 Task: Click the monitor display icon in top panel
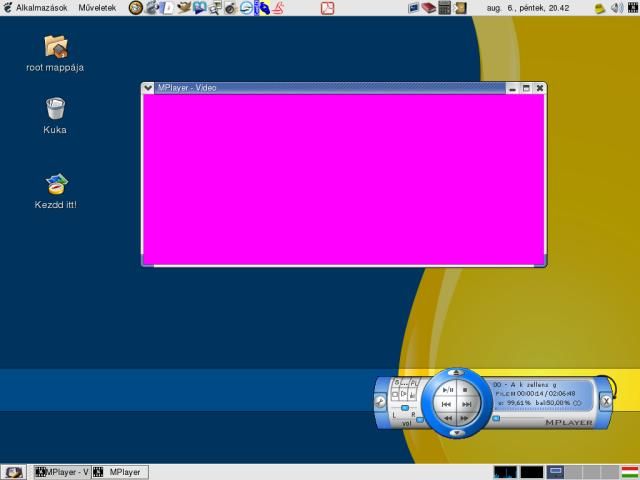tap(413, 8)
